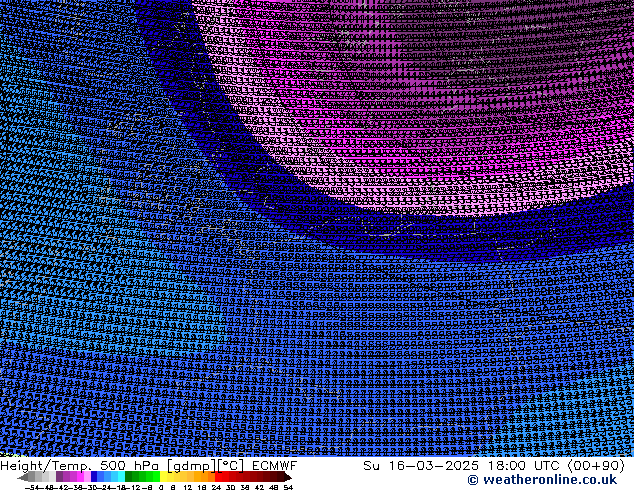Click the magenta cold region on map
Viewport: 634px width, 490px height.
pyautogui.click(x=420, y=90)
